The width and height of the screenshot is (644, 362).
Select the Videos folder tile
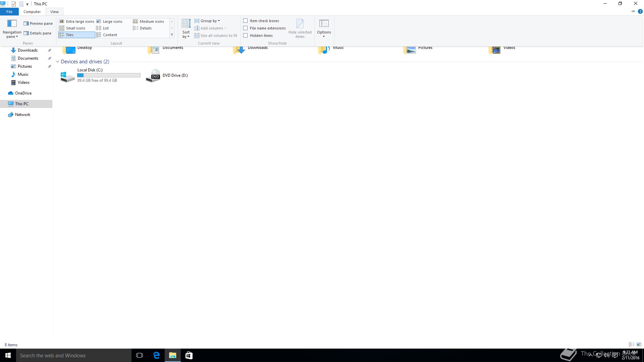point(502,50)
